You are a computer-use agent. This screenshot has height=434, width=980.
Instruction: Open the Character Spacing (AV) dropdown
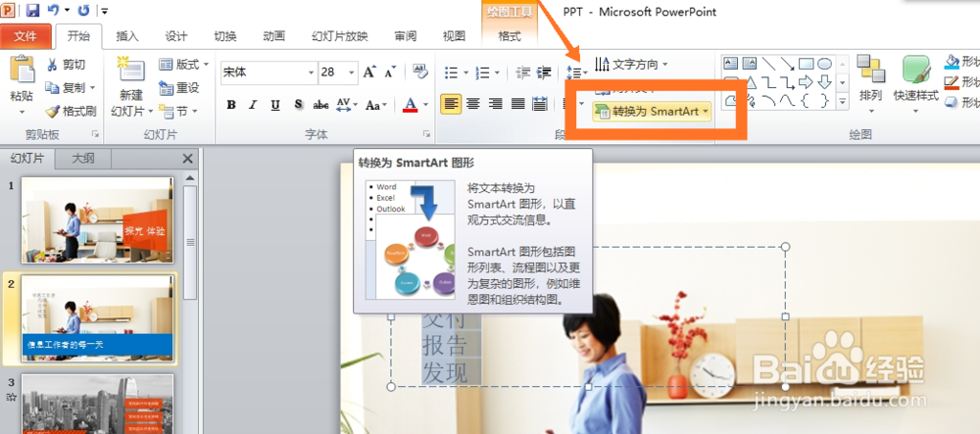[x=347, y=104]
